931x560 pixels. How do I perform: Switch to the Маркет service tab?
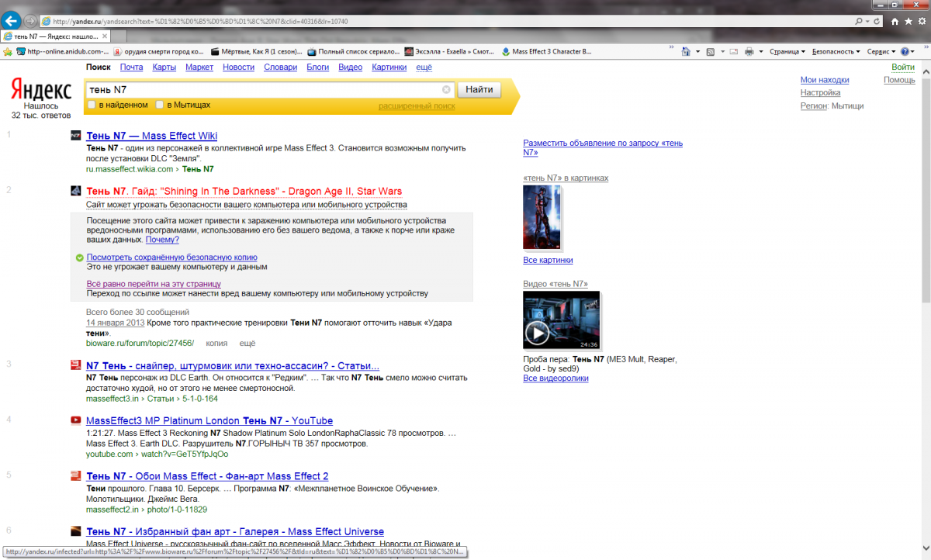tap(199, 67)
